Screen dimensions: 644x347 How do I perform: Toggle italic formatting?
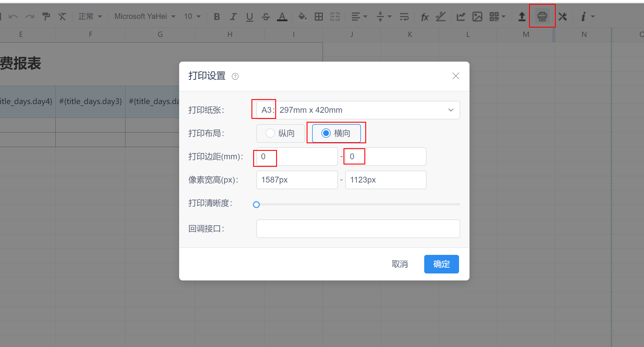click(x=233, y=17)
